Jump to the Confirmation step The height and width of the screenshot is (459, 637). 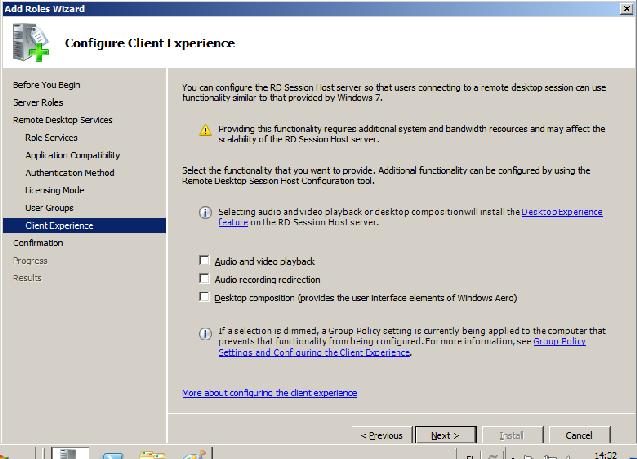tap(38, 243)
